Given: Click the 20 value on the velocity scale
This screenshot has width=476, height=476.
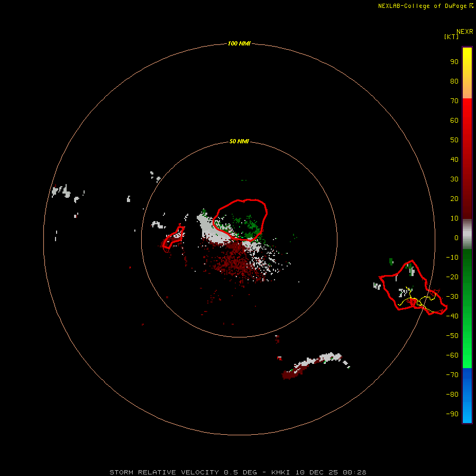Looking at the screenshot, I should click(454, 198).
